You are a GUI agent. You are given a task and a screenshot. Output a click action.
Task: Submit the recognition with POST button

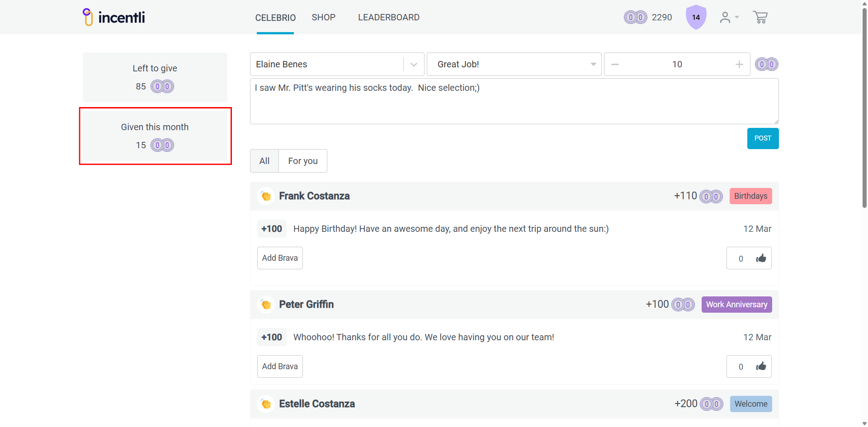pyautogui.click(x=763, y=138)
